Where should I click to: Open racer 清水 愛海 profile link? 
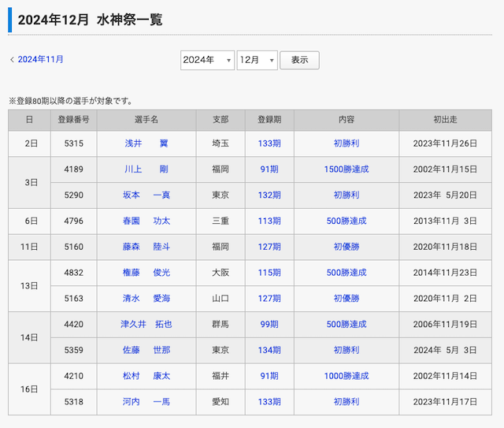pos(146,299)
